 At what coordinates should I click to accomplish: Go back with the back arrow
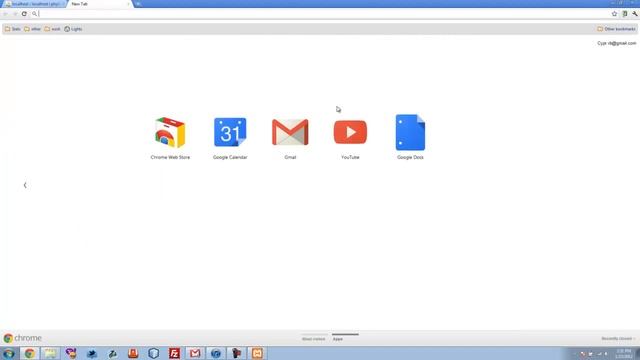(5, 14)
